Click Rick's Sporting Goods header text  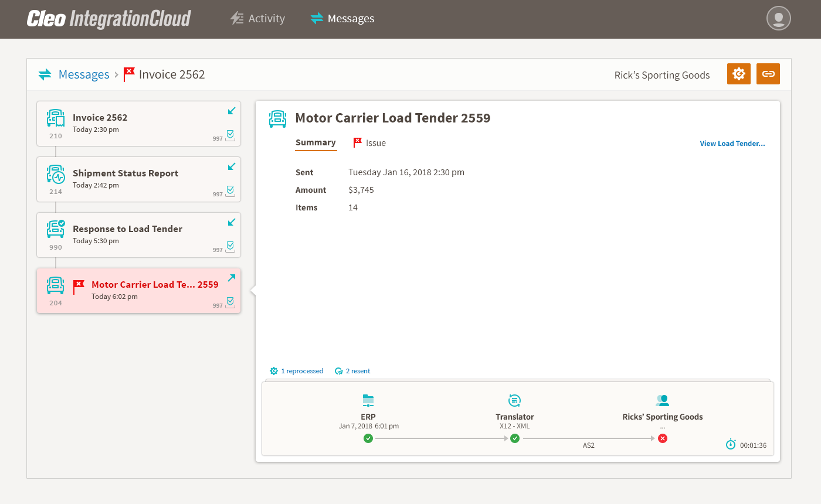(x=662, y=75)
